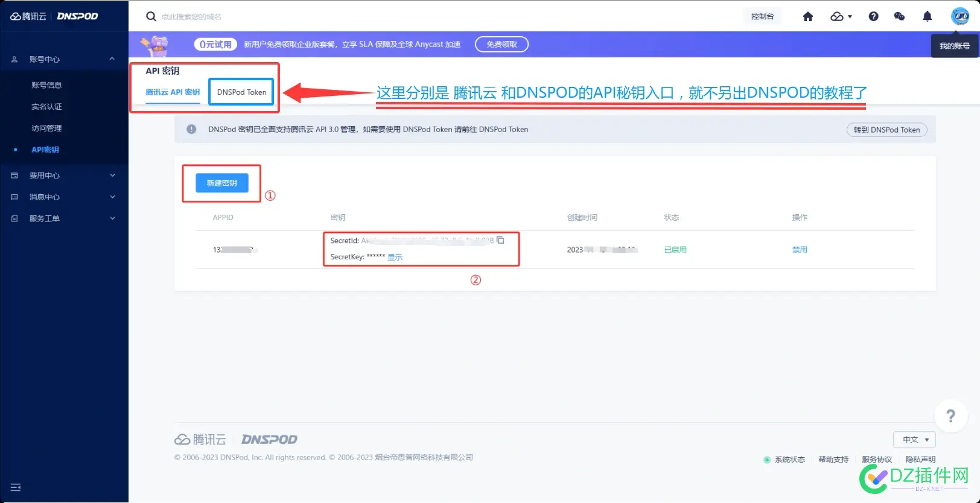Click the 已启用 status text
Screen dimensions: 980x503
click(675, 250)
